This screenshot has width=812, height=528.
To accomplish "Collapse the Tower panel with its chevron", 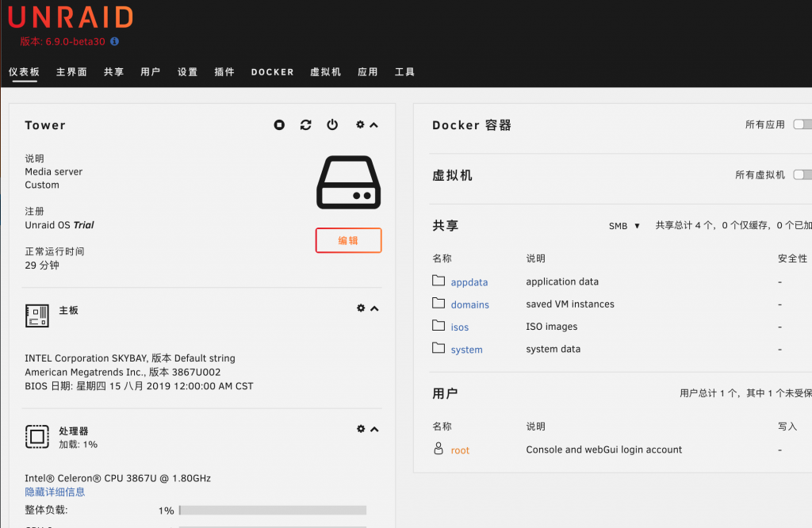I will pos(374,125).
